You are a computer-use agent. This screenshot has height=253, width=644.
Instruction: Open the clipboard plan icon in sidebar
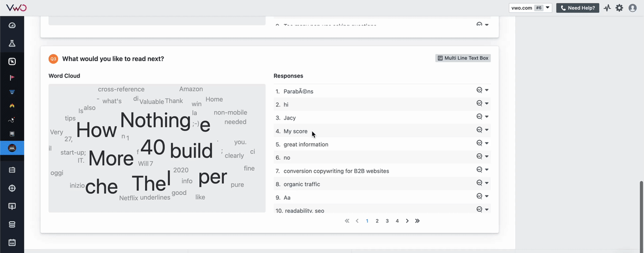click(12, 170)
